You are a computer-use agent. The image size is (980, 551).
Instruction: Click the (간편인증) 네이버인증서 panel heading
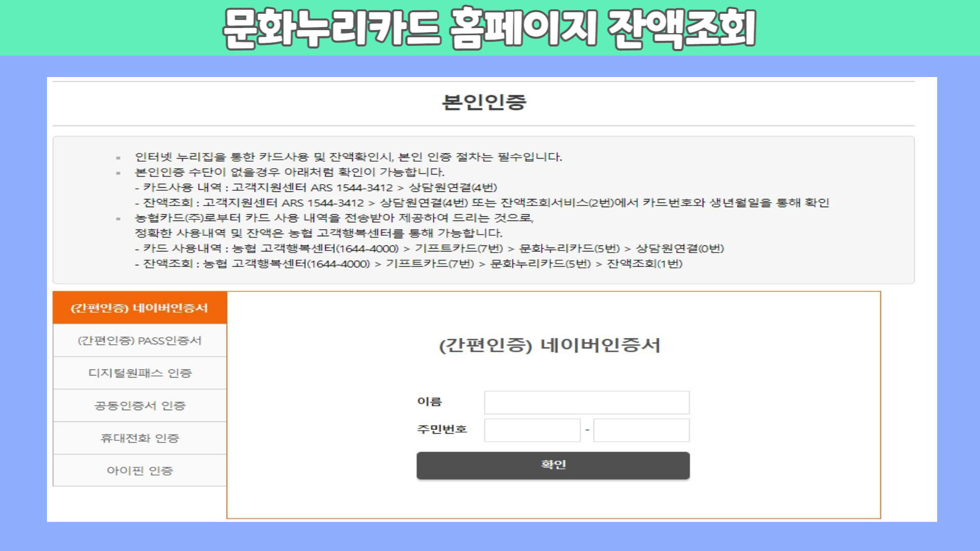549,345
